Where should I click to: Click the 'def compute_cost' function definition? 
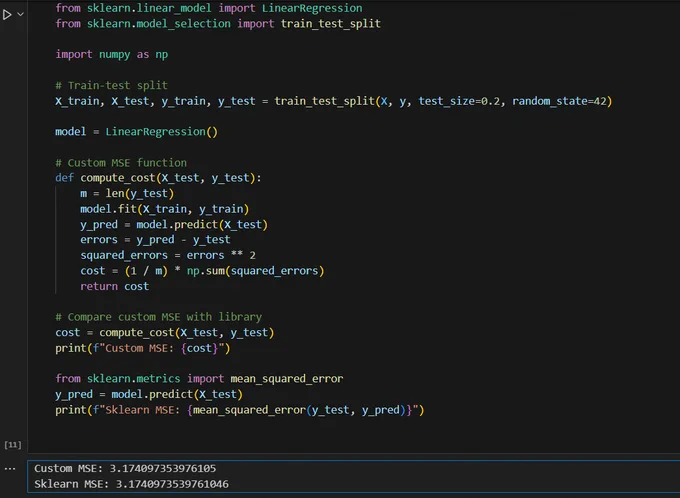tap(158, 178)
